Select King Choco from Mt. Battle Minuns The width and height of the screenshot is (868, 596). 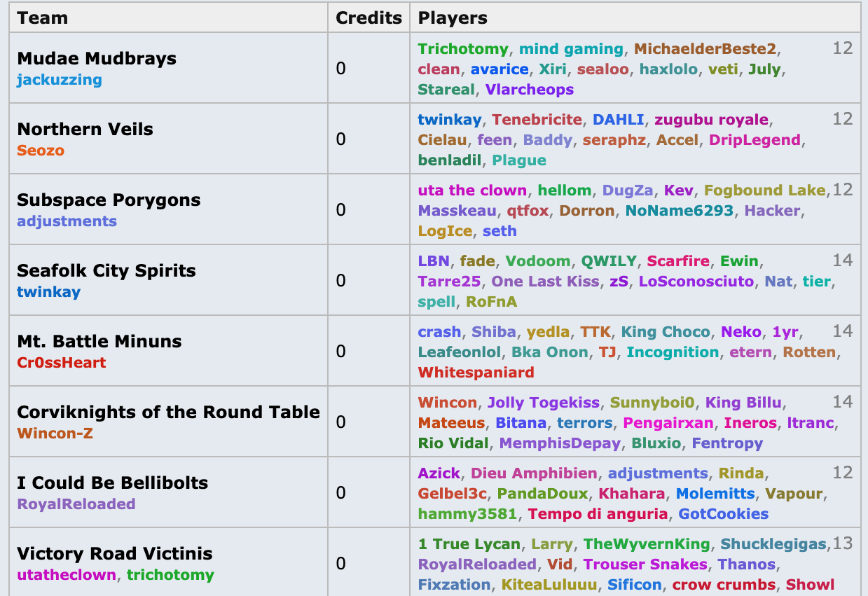pos(665,332)
